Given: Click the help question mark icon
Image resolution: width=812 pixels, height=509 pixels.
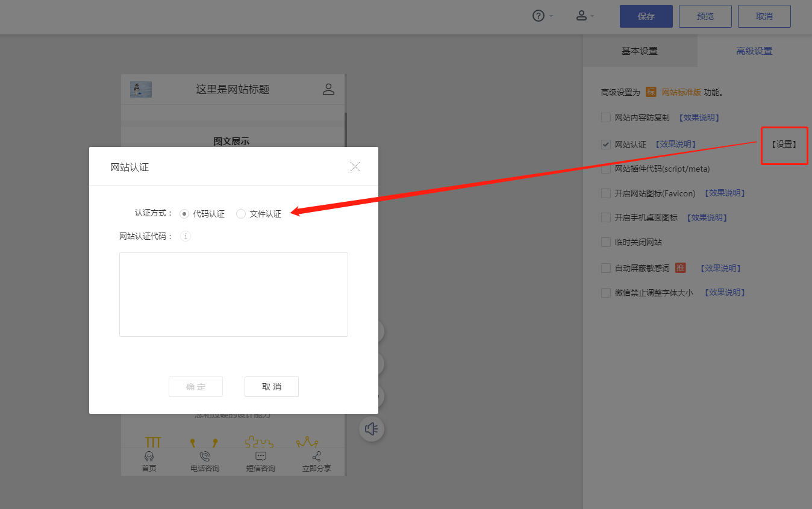Looking at the screenshot, I should [539, 16].
